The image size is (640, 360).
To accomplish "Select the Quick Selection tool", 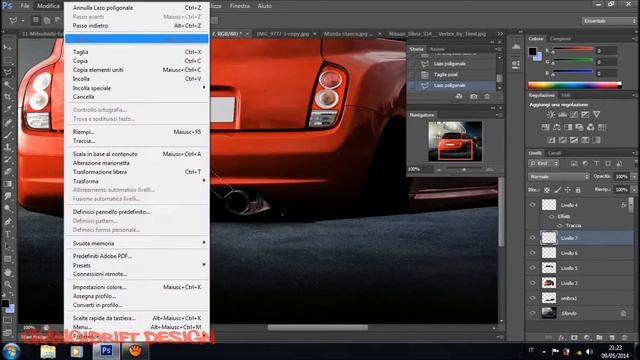I will click(x=8, y=85).
